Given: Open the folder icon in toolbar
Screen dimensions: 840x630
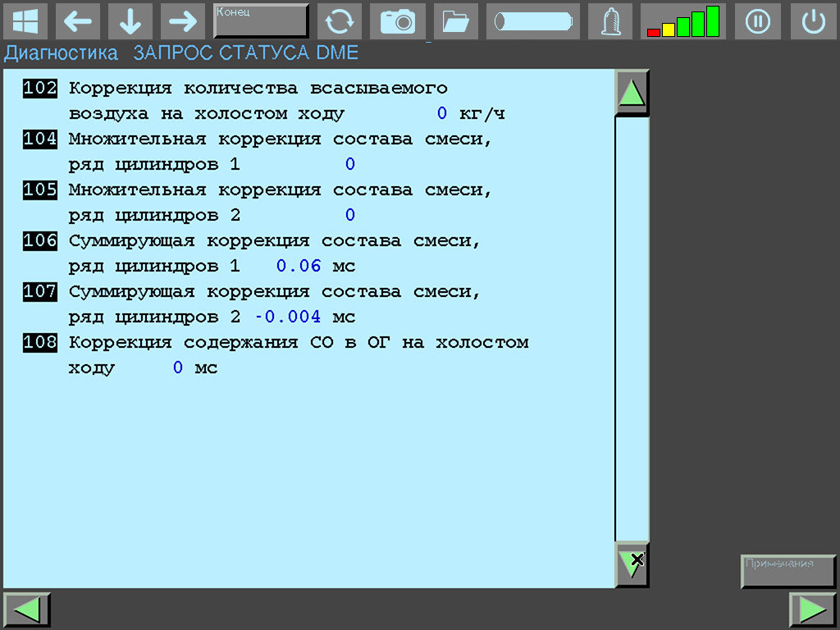Looking at the screenshot, I should point(455,21).
